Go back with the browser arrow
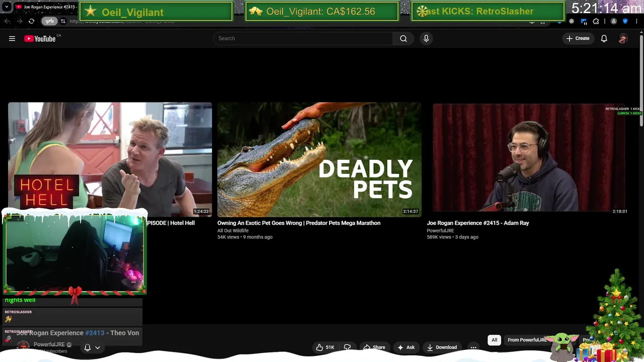Image resolution: width=644 pixels, height=362 pixels. click(7, 21)
